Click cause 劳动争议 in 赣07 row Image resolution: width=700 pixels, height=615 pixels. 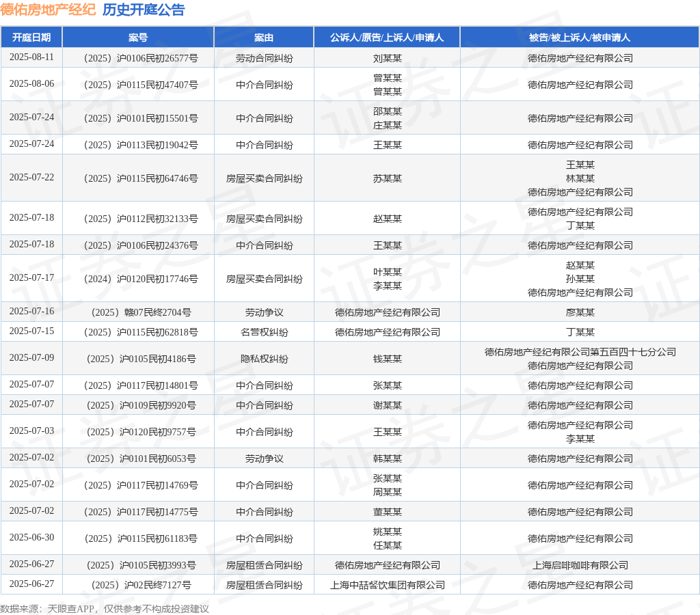pyautogui.click(x=265, y=312)
